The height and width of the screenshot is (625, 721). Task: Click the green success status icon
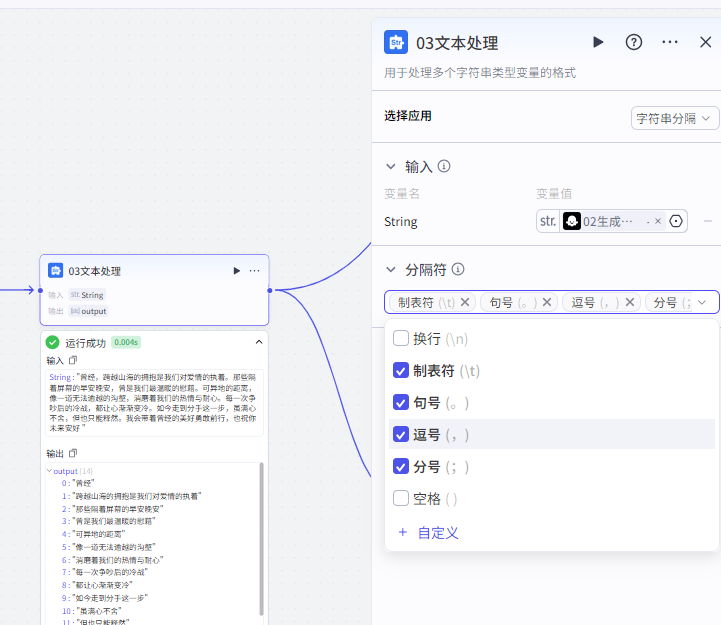(52, 342)
